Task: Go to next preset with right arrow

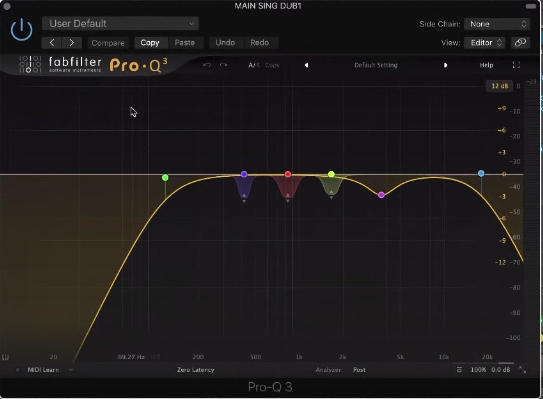Action: (x=72, y=43)
